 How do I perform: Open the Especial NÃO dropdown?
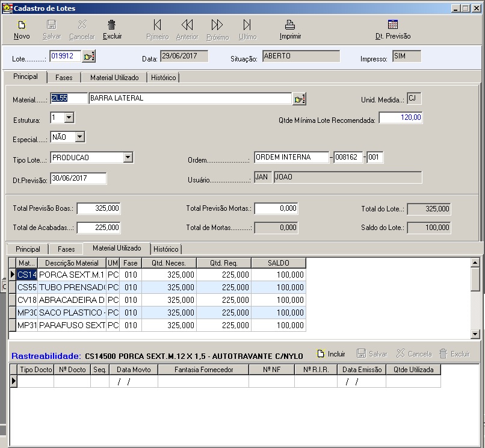80,137
